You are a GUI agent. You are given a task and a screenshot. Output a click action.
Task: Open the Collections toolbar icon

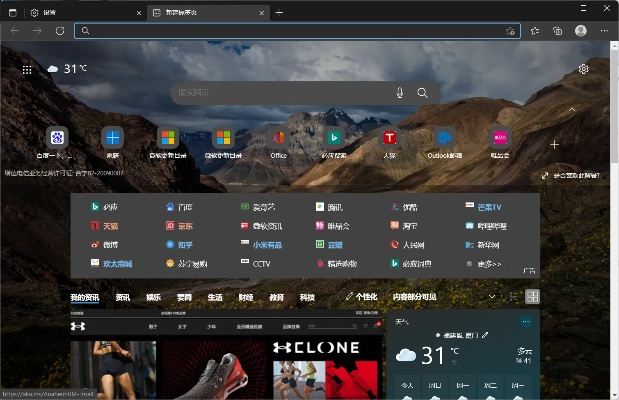(557, 31)
